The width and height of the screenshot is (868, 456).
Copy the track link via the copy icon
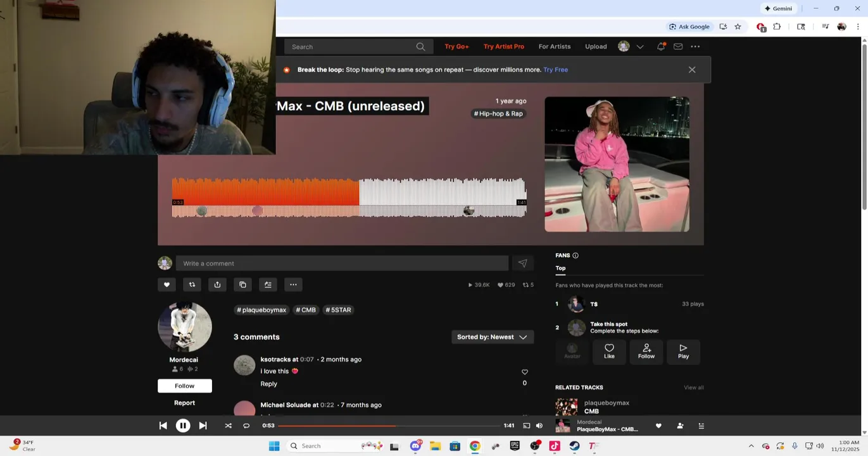coord(242,285)
